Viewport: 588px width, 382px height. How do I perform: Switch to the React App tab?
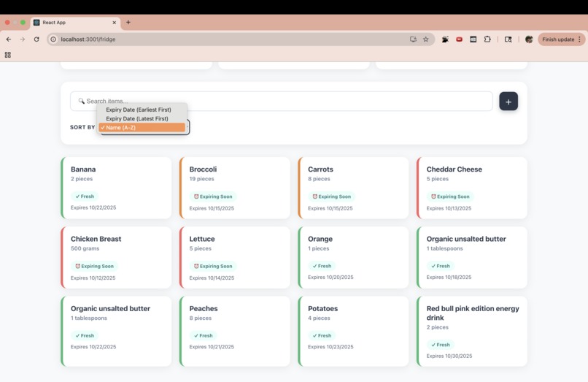(75, 23)
